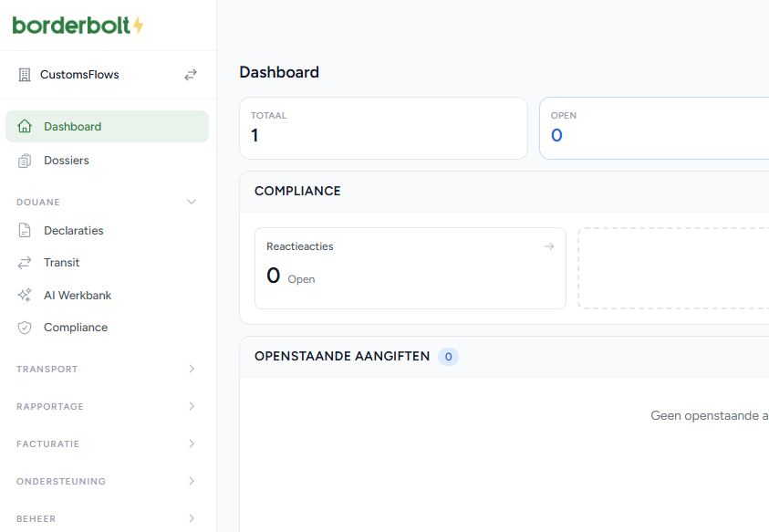Open the Totaal statistics card
Screen dimensions: 769x532
pos(383,128)
